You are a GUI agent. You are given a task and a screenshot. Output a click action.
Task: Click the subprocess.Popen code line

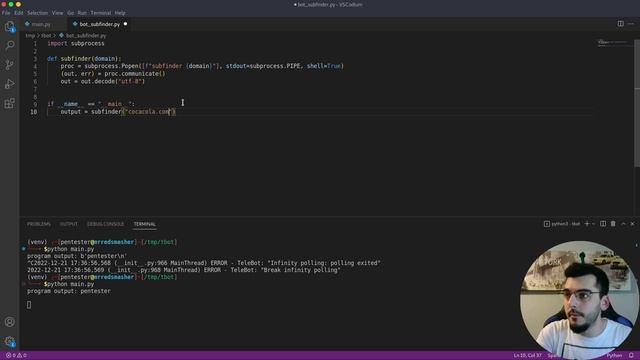click(202, 66)
